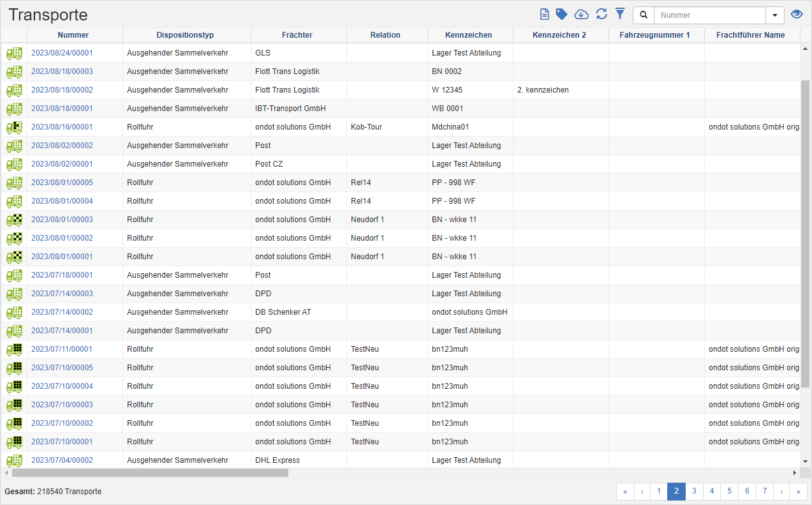Sort by Frächter column header
Screen dimensions: 812x505
click(x=297, y=35)
